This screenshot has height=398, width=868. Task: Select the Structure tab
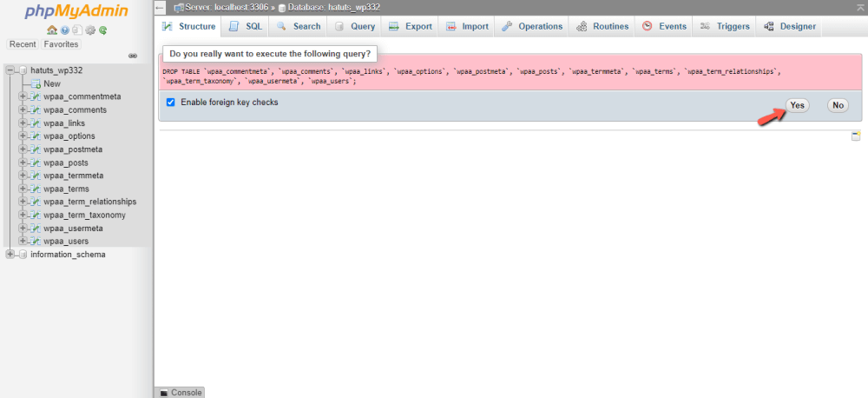(x=189, y=26)
